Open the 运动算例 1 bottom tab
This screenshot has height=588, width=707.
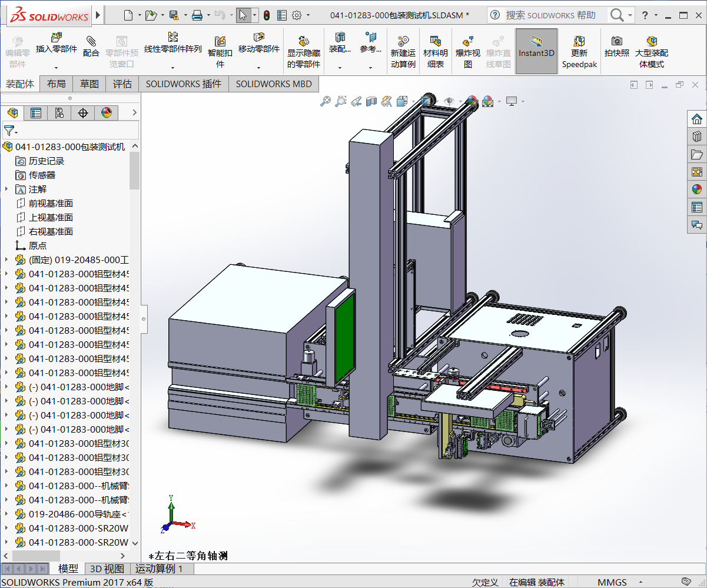tap(159, 569)
